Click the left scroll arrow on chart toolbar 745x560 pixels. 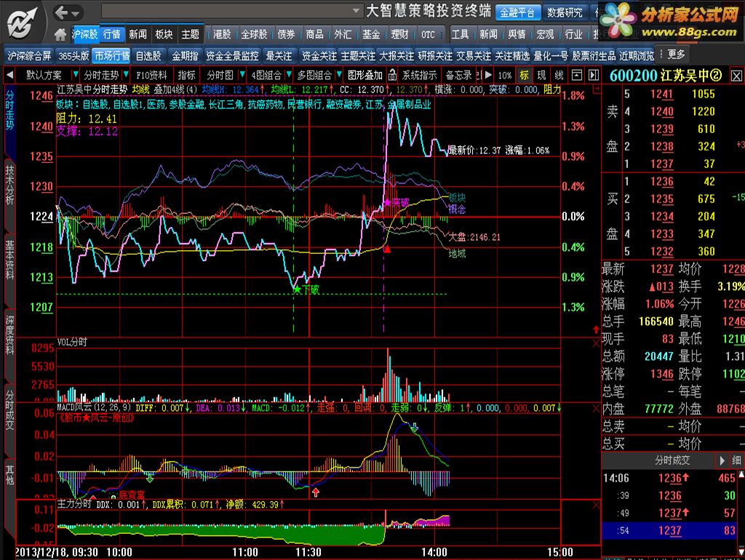9,75
